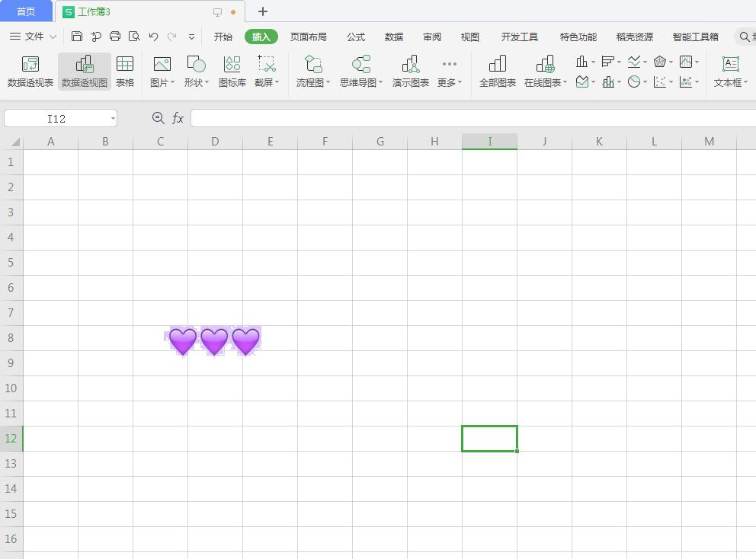The height and width of the screenshot is (559, 756).
Task: Open the 智能工具箱 tab
Action: coord(695,37)
